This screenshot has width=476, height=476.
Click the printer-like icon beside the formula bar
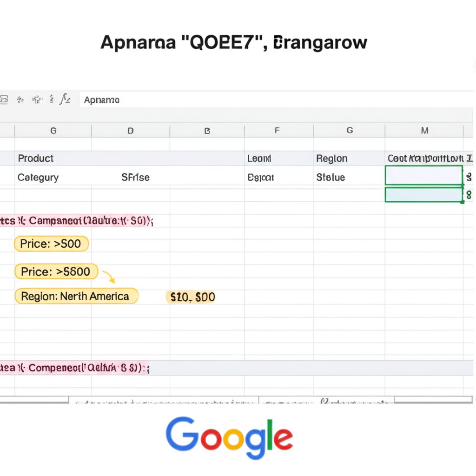tap(4, 99)
